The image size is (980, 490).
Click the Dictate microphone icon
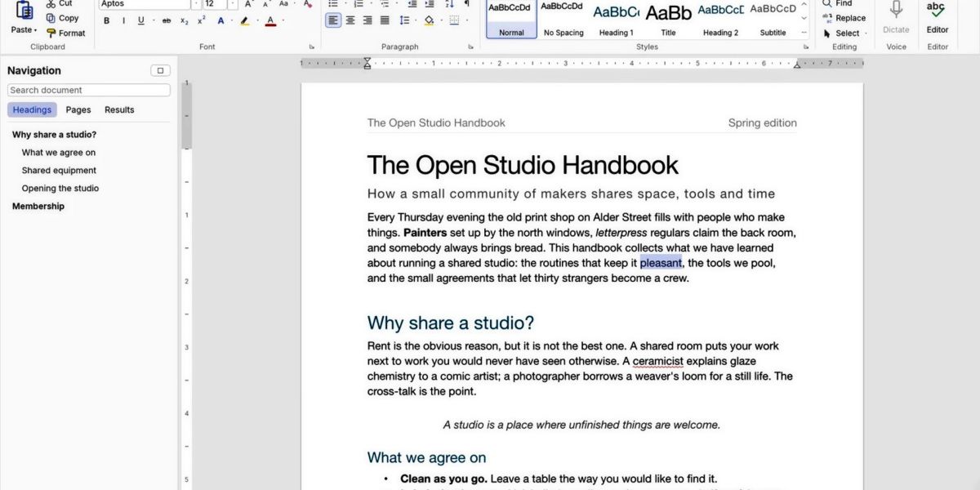pyautogui.click(x=896, y=10)
